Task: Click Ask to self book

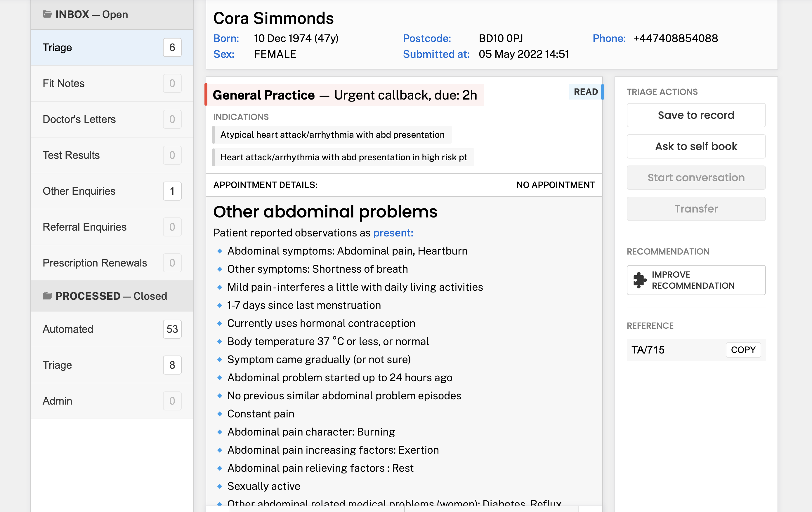Action: [x=696, y=146]
